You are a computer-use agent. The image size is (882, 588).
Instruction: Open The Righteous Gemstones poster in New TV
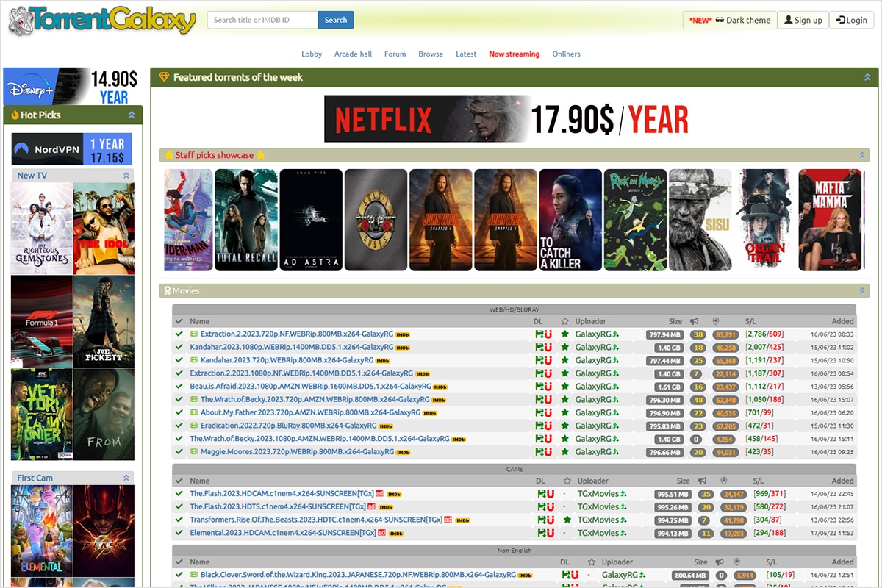coord(42,229)
